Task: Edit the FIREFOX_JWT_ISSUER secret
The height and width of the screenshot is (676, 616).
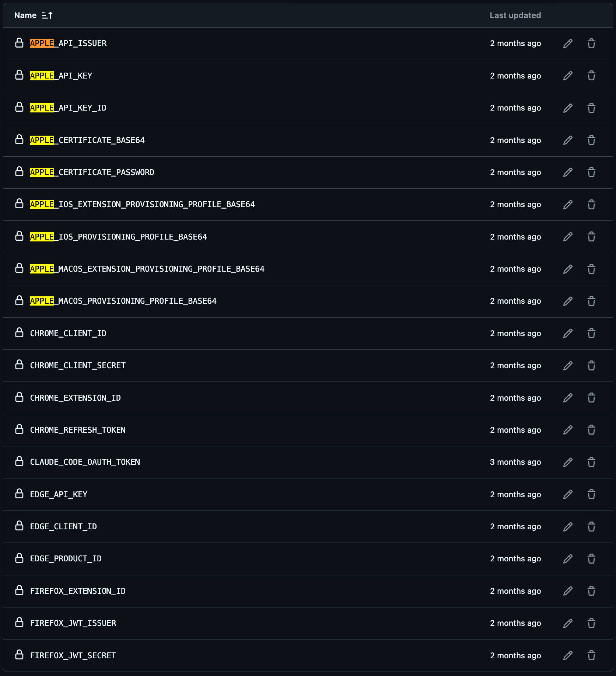Action: point(568,623)
